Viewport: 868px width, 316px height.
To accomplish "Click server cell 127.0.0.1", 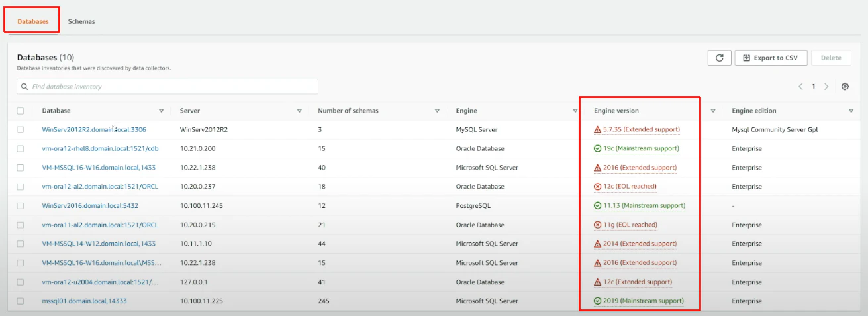I will (x=194, y=282).
